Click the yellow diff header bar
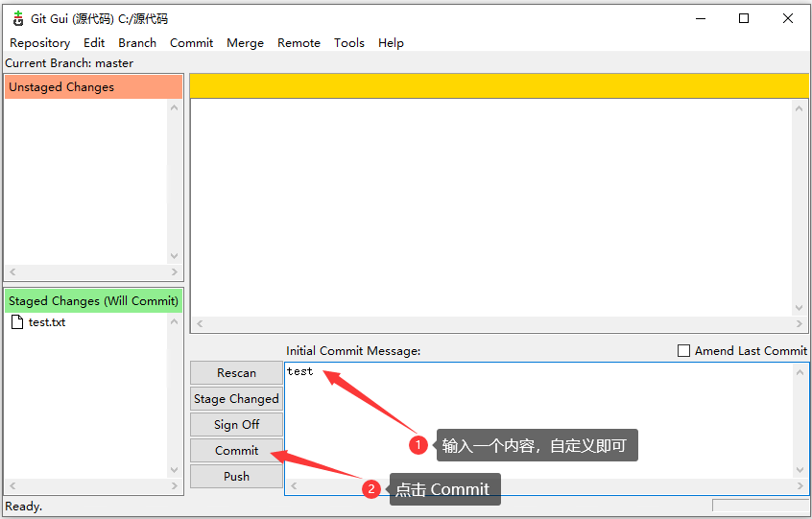Image resolution: width=812 pixels, height=519 pixels. point(499,86)
